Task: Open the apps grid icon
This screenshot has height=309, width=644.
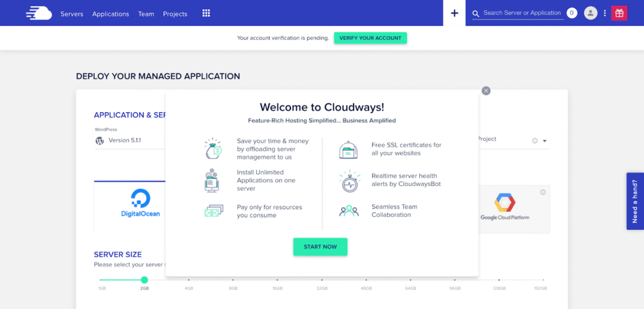Action: (206, 13)
